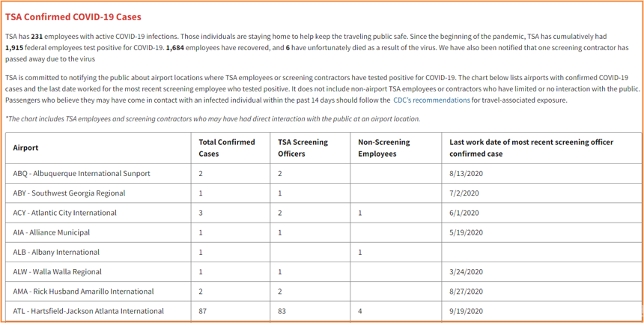Select the Total Confirmed Cases column header
644x323 pixels.
pyautogui.click(x=231, y=148)
